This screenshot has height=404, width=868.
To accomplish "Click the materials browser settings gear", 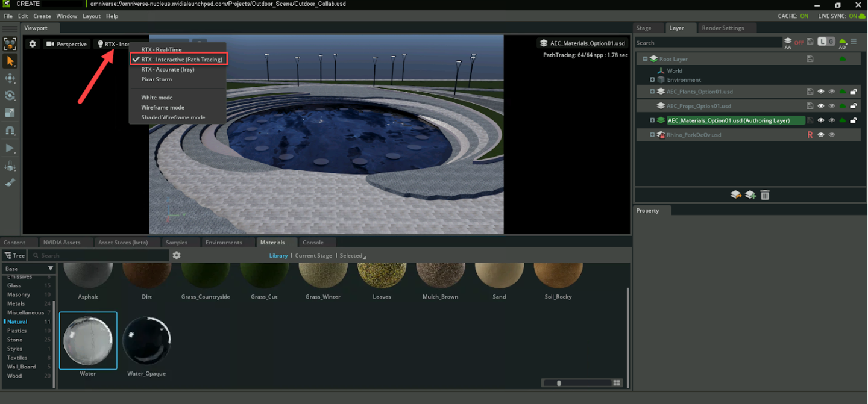I will tap(177, 255).
